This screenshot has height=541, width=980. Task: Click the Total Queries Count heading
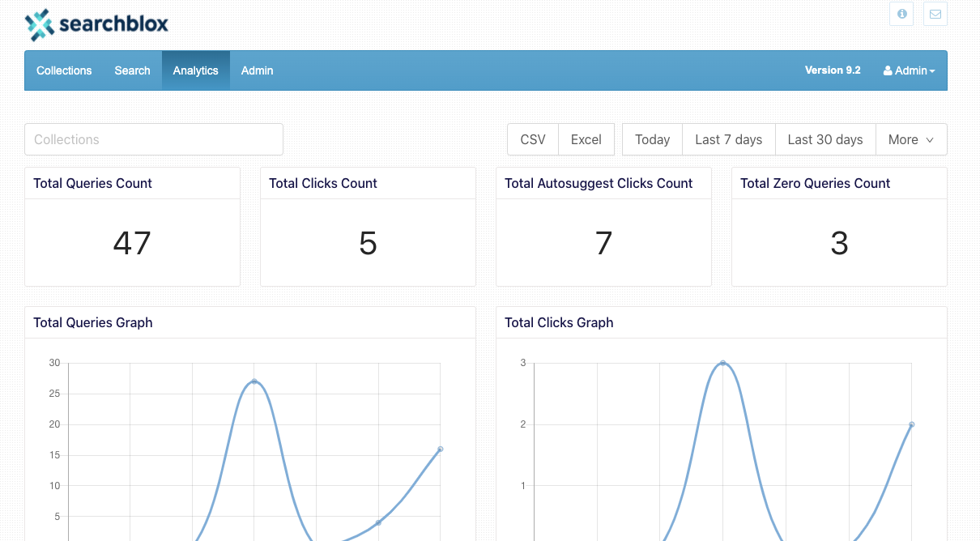click(x=92, y=183)
